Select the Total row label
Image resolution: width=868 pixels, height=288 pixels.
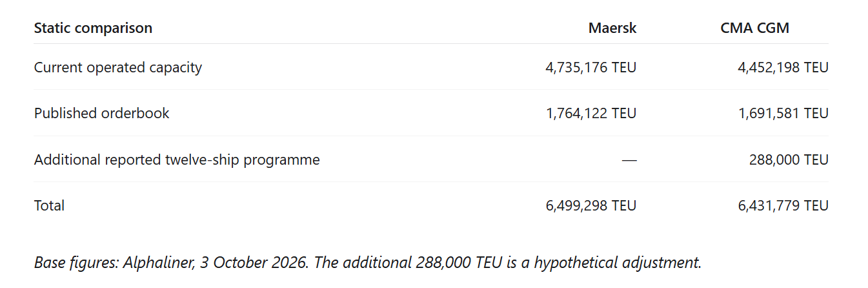pos(49,205)
